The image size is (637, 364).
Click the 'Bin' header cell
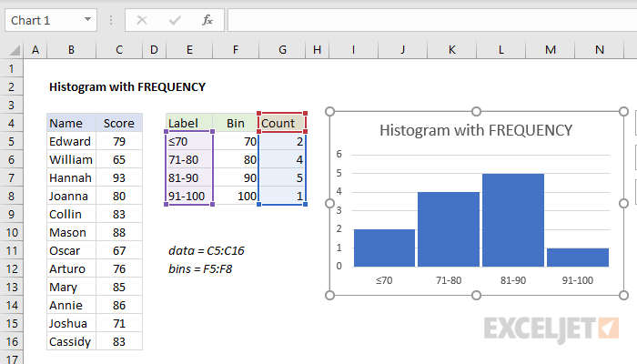tap(236, 123)
